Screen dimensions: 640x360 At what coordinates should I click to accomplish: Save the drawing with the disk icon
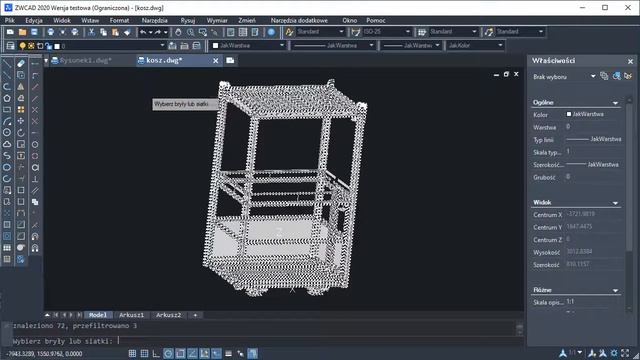34,32
